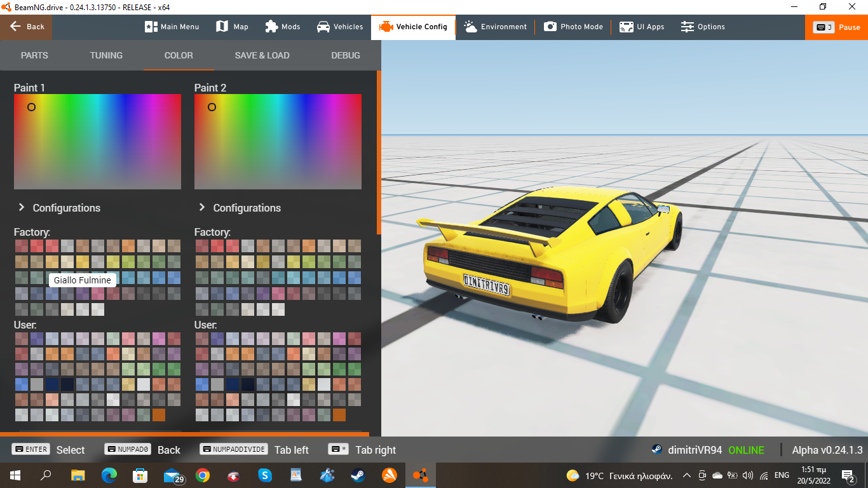Click the ENTER Select hint

coord(48,450)
